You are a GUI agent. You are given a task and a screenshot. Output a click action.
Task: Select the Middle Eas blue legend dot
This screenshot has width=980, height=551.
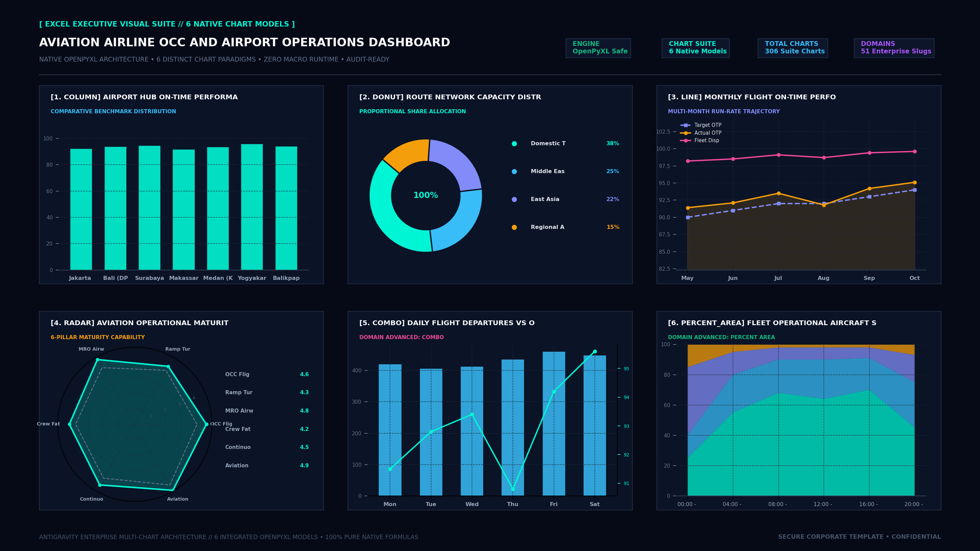[514, 171]
